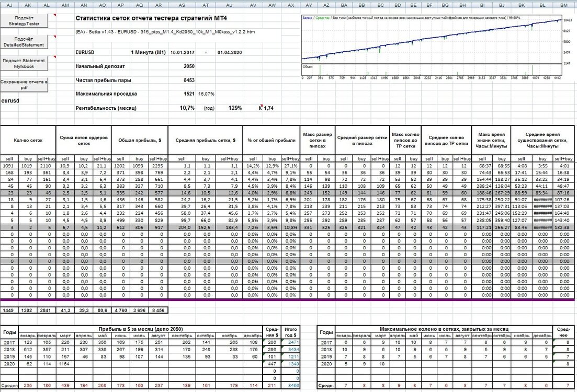Select the 'Общая прибыль, $' header
Image resolution: width=577 pixels, height=392 pixels.
(140, 140)
